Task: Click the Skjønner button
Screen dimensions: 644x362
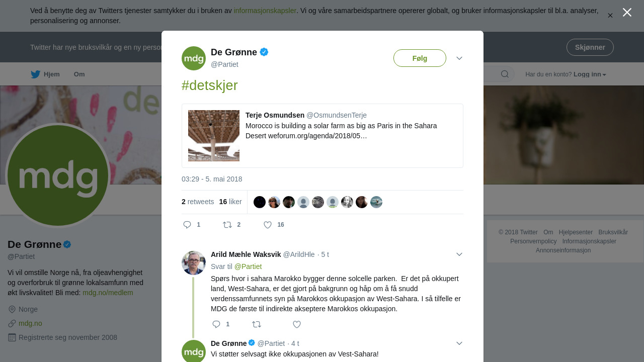Action: 590,47
